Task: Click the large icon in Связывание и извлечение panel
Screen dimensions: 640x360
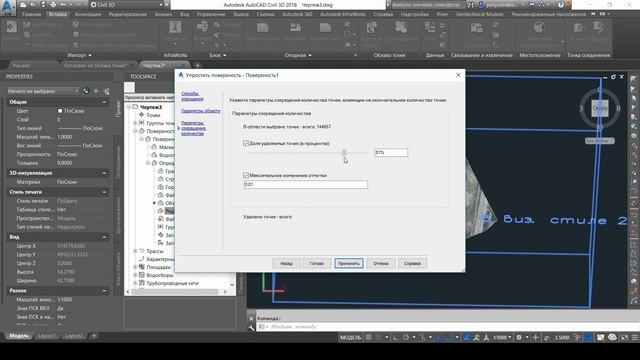Action: click(477, 28)
